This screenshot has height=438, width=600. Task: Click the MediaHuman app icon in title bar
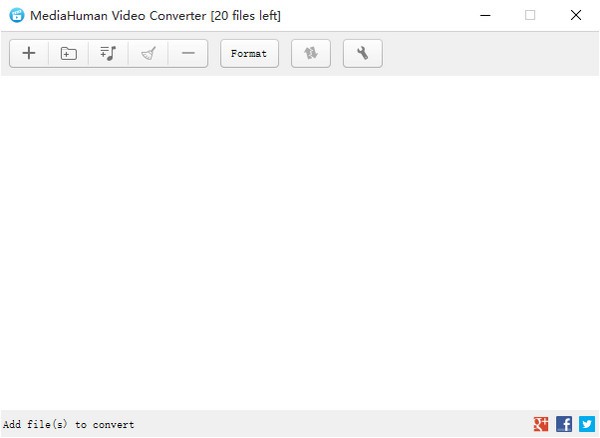tap(17, 15)
